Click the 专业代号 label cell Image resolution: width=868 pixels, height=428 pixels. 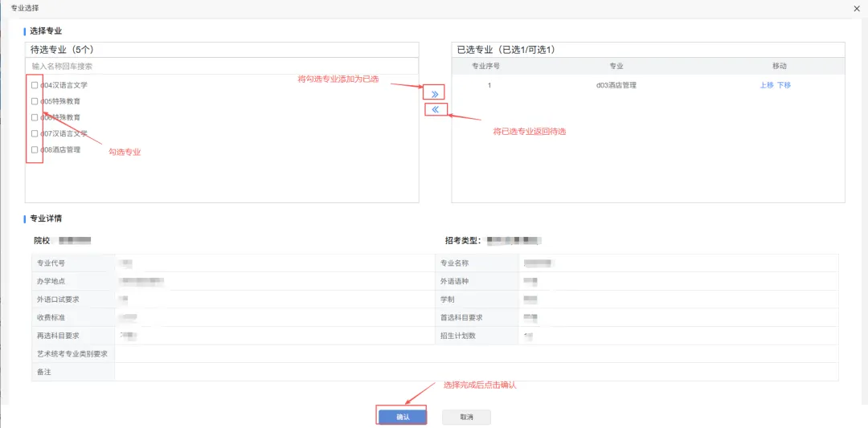pos(73,263)
